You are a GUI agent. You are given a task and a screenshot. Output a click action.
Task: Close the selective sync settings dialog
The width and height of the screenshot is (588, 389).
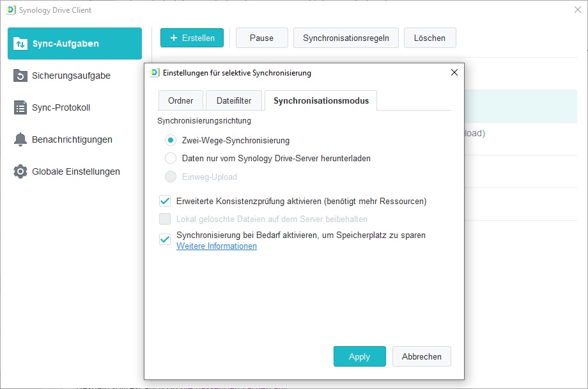point(454,72)
